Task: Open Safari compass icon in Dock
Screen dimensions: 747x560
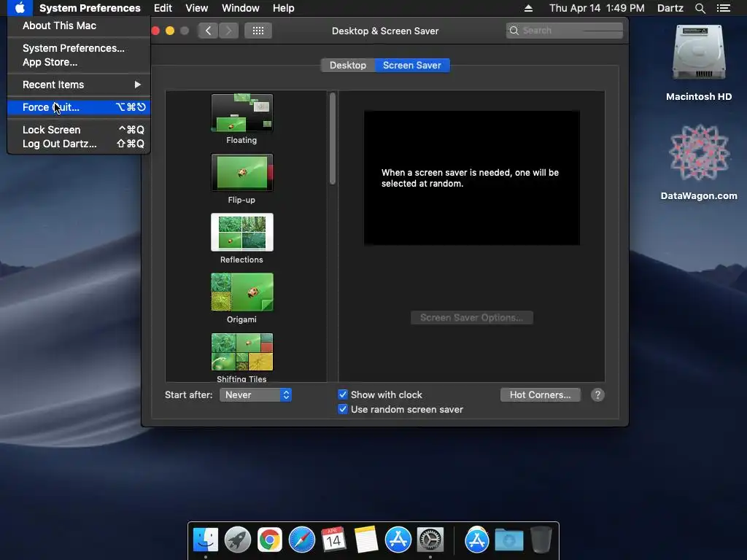Action: click(x=301, y=540)
